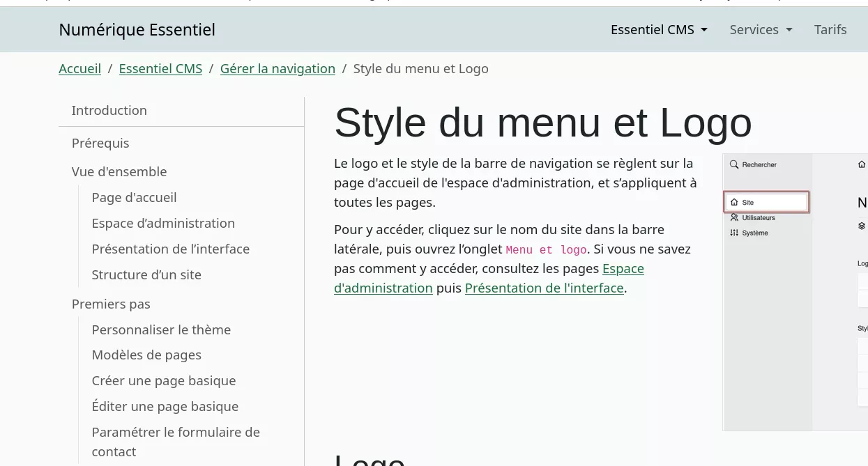868x466 pixels.
Task: Open the Essentiel CMS breadcrumb link
Action: pos(160,68)
